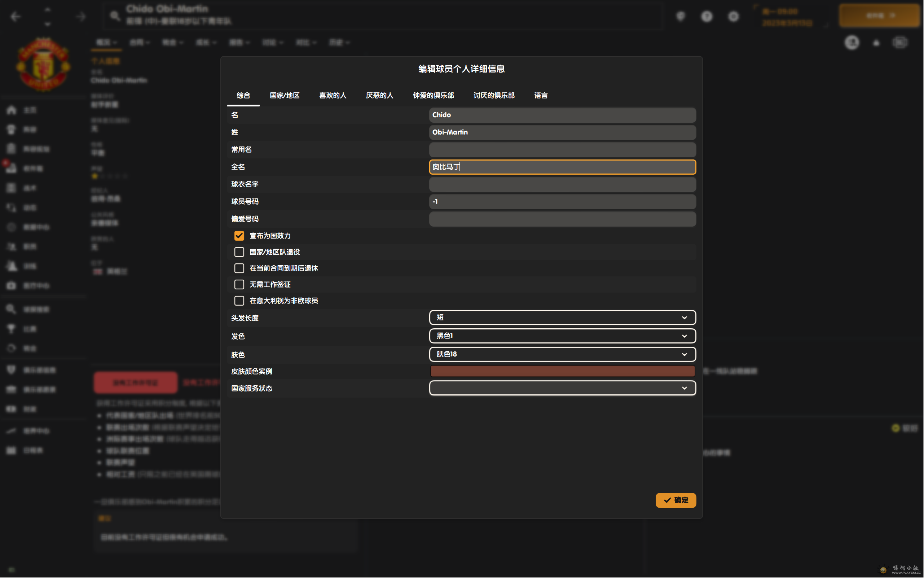Click the 全名 row label

[x=238, y=167]
